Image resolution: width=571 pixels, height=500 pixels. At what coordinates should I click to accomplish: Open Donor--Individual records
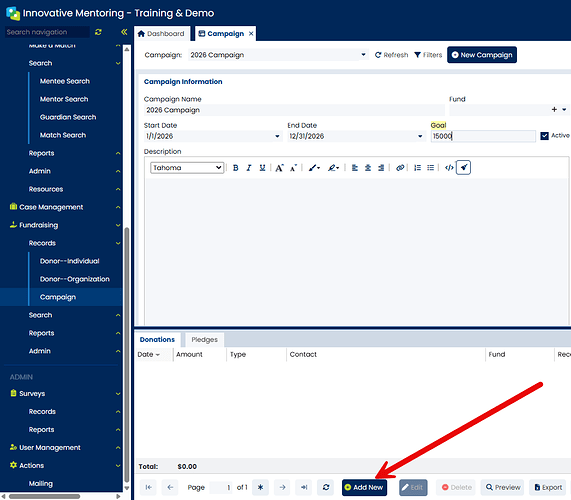coord(70,261)
